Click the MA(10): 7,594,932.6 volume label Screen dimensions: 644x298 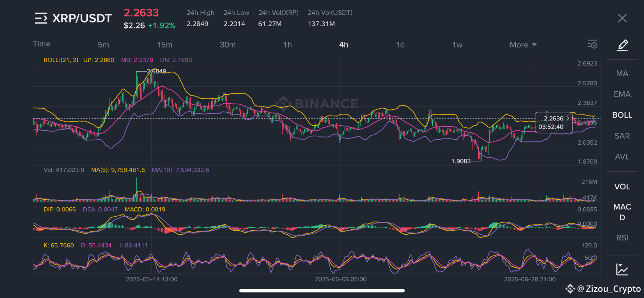click(x=180, y=170)
